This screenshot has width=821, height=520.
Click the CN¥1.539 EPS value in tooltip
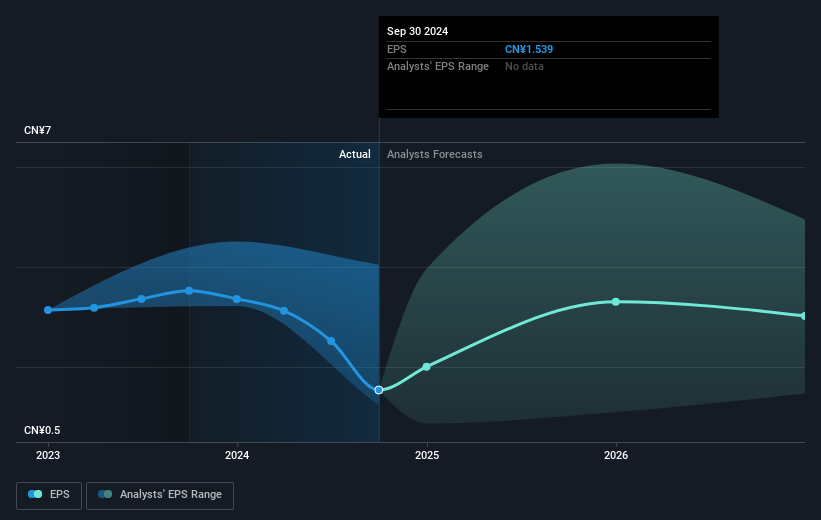coord(529,49)
